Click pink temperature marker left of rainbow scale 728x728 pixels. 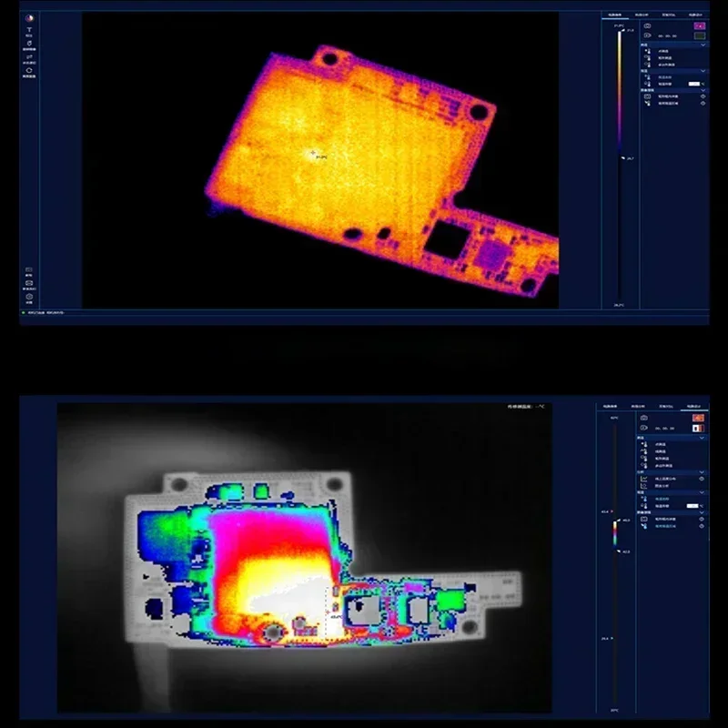click(612, 511)
